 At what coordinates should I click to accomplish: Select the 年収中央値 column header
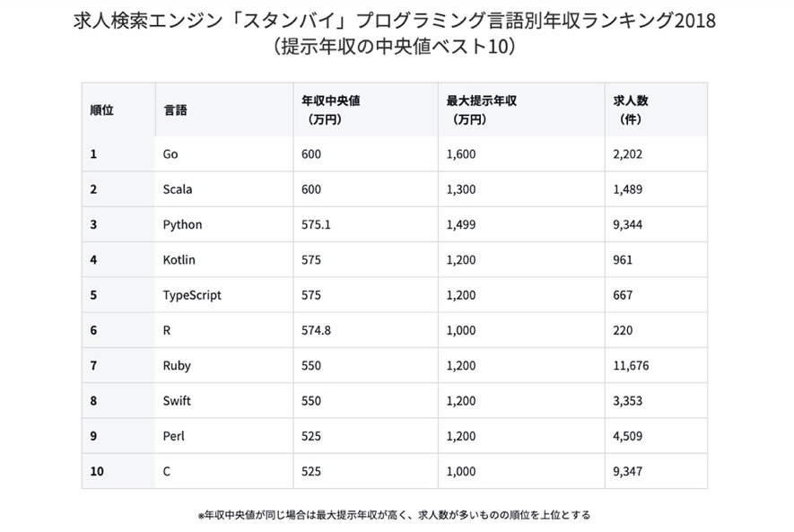(x=331, y=109)
